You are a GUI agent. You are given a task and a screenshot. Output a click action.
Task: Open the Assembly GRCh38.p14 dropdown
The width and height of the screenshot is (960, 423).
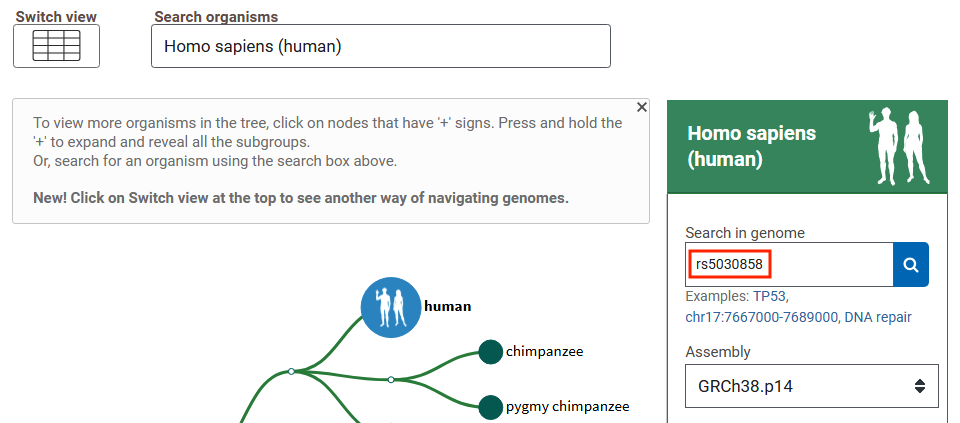(812, 386)
